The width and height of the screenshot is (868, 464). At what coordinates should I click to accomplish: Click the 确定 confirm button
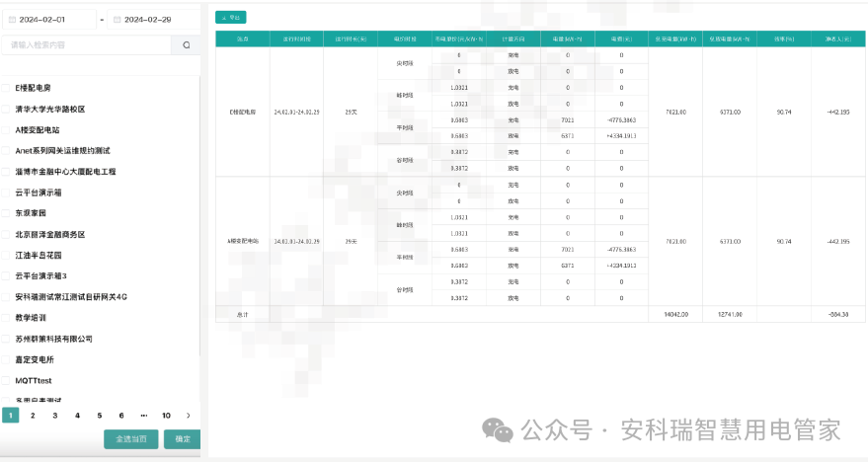click(183, 439)
